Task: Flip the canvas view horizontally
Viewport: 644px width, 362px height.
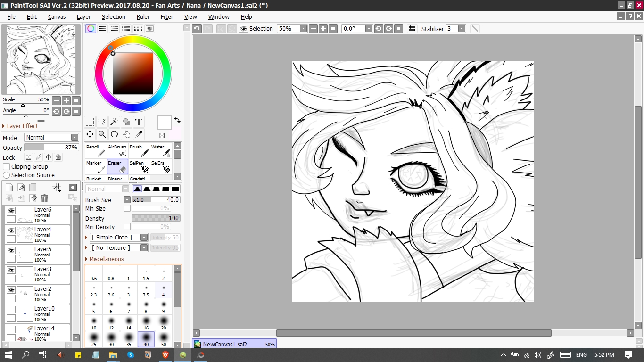Action: click(x=412, y=28)
